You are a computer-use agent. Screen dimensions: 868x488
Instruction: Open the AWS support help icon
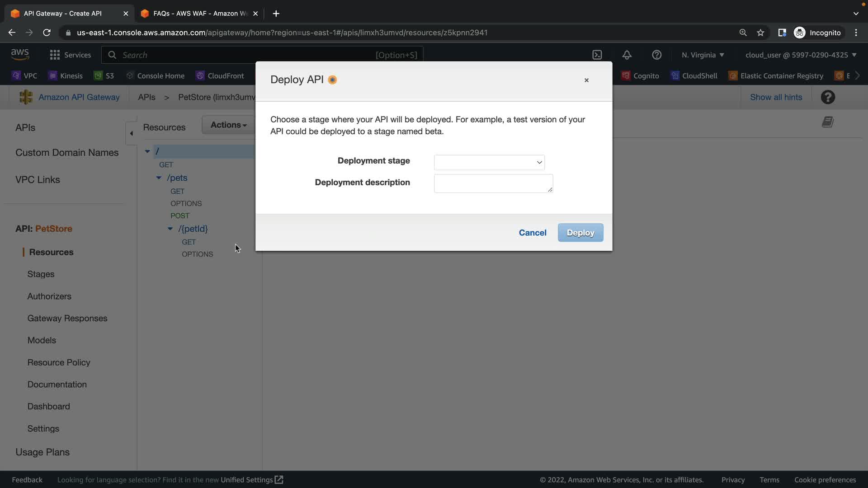click(x=656, y=55)
